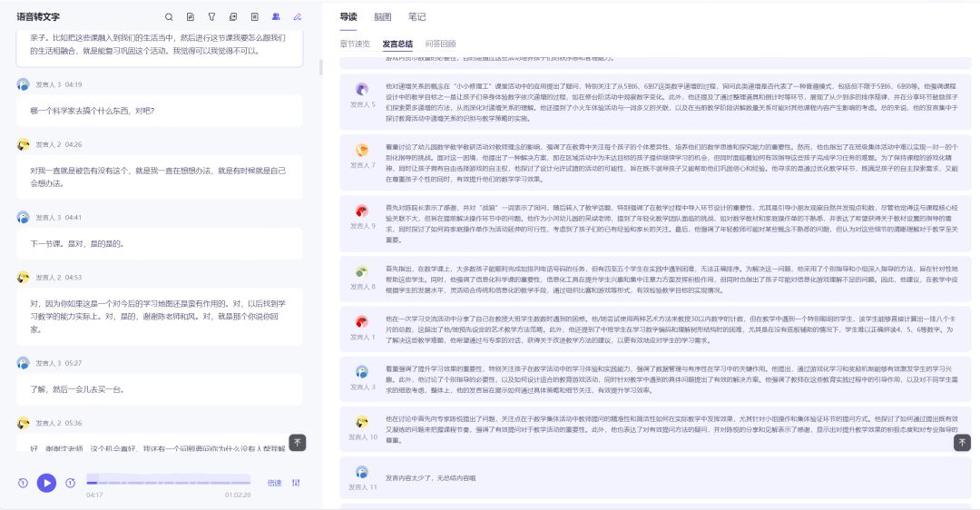
Task: Click timestamp 04:19 of 发言人 3
Action: 73,84
